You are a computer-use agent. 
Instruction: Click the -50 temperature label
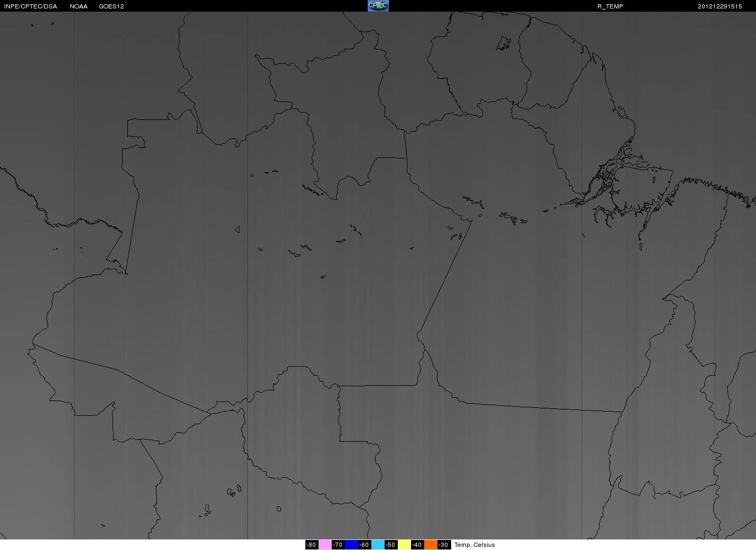click(x=391, y=545)
